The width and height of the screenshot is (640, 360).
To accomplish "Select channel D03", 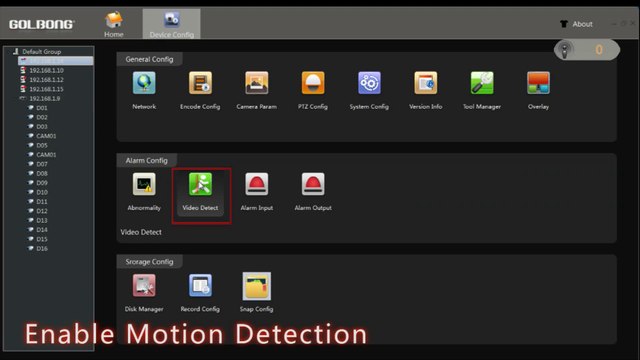I will (42, 127).
